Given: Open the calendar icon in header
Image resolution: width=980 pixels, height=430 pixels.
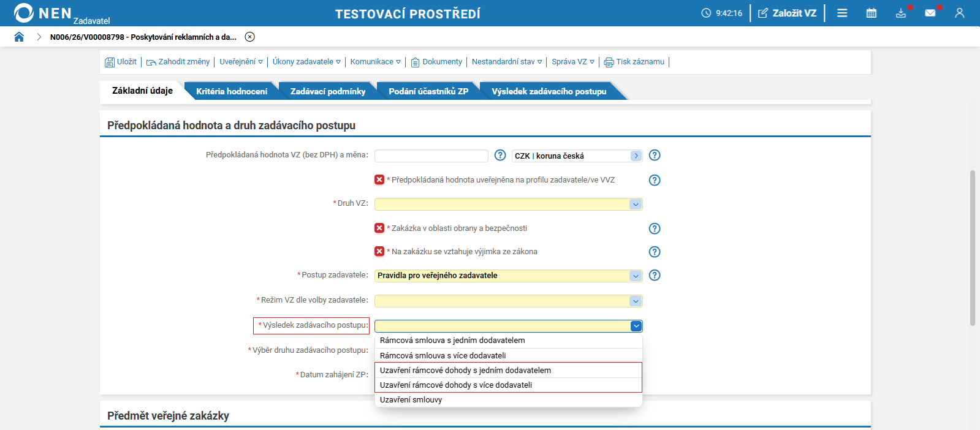Looking at the screenshot, I should pos(871,13).
